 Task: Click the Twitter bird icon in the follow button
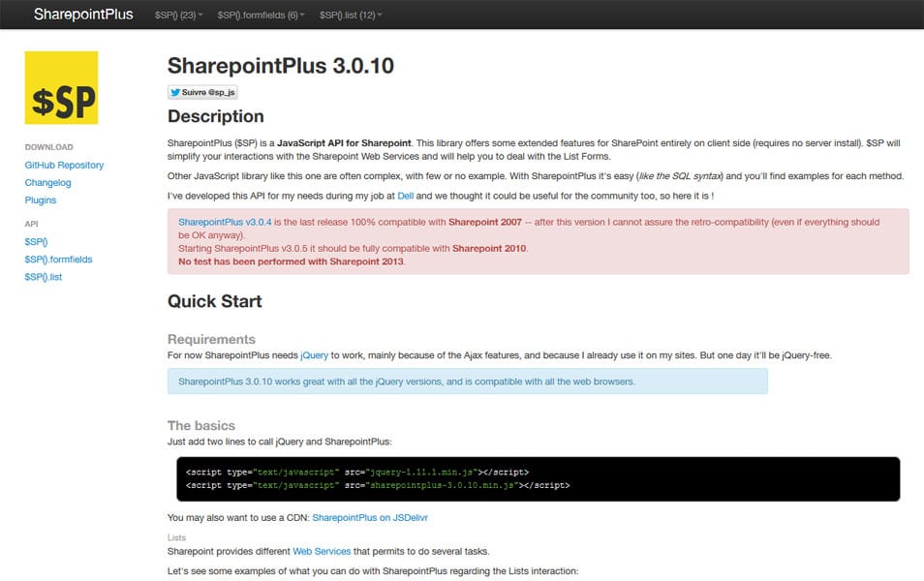coord(175,93)
